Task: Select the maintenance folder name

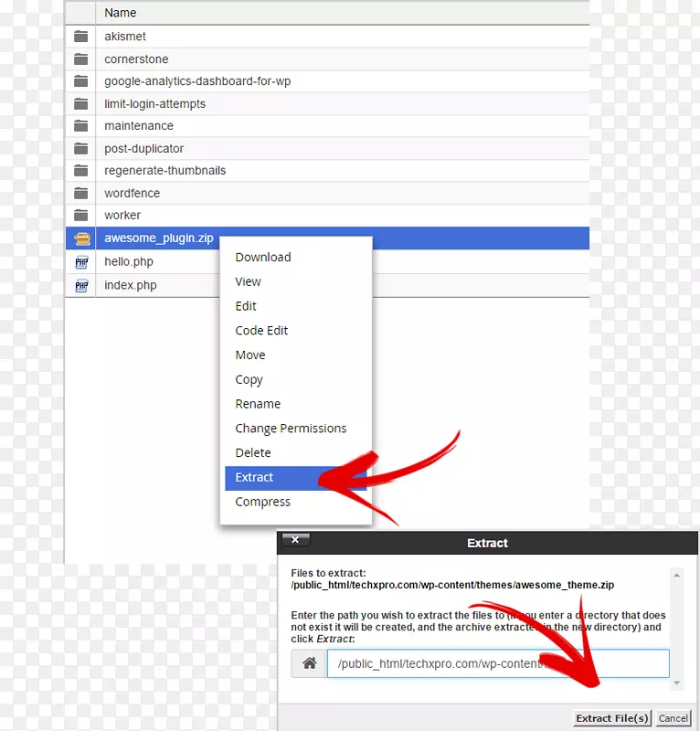Action: (x=139, y=126)
